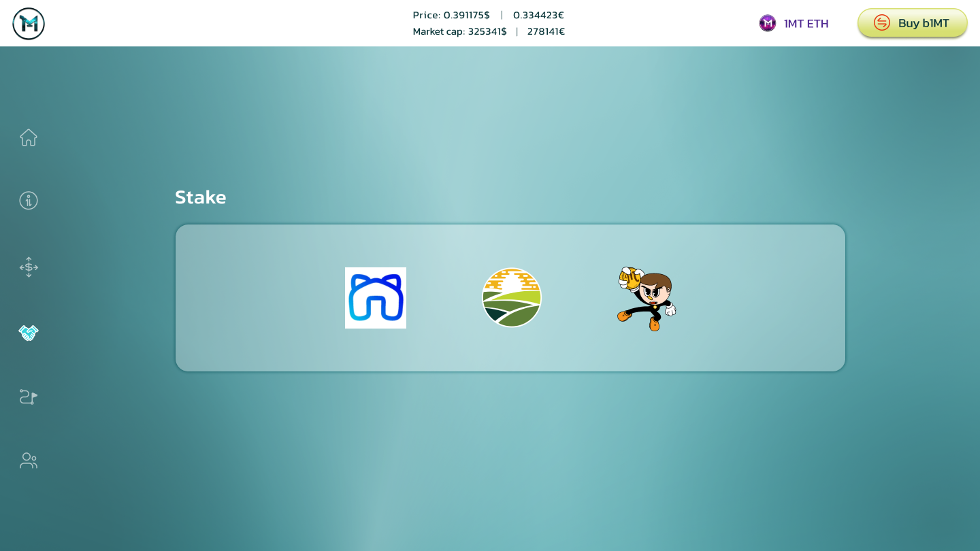Image resolution: width=980 pixels, height=551 pixels.
Task: Click the 278141€ market cap value
Action: point(546,31)
